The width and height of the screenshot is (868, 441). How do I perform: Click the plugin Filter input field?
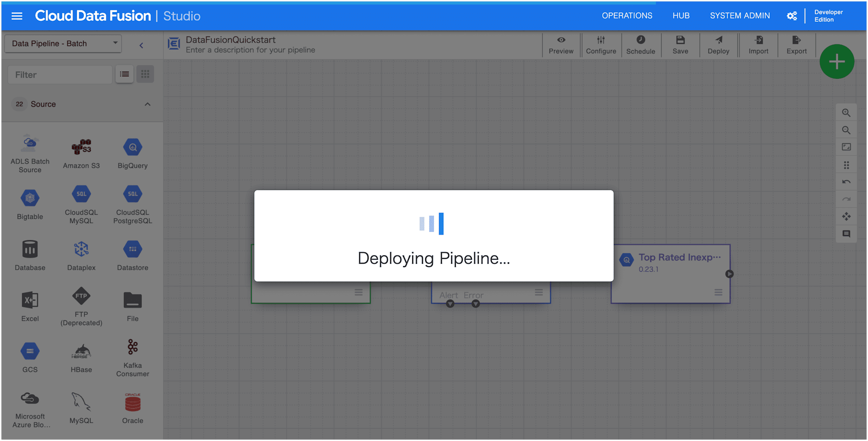tap(60, 75)
